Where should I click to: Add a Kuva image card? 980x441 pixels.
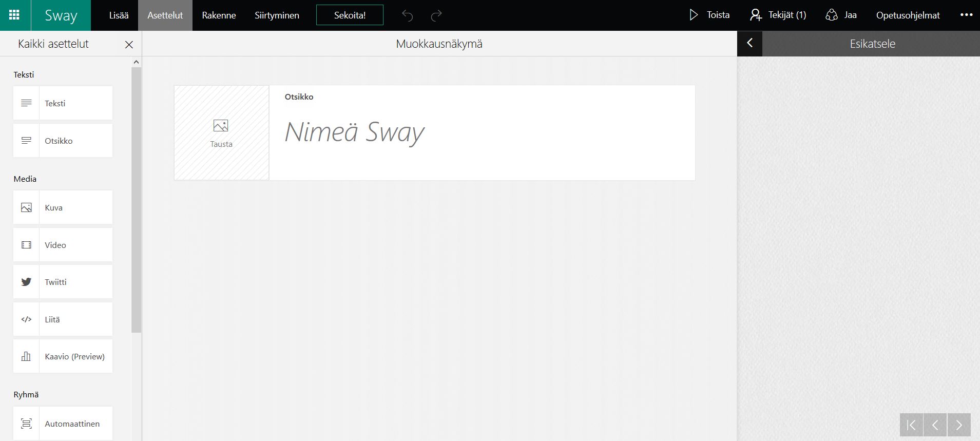(x=63, y=207)
